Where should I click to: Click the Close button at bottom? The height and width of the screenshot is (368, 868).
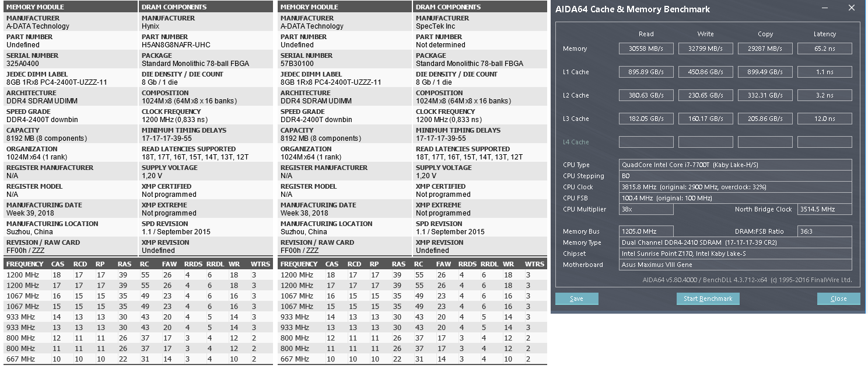(839, 298)
